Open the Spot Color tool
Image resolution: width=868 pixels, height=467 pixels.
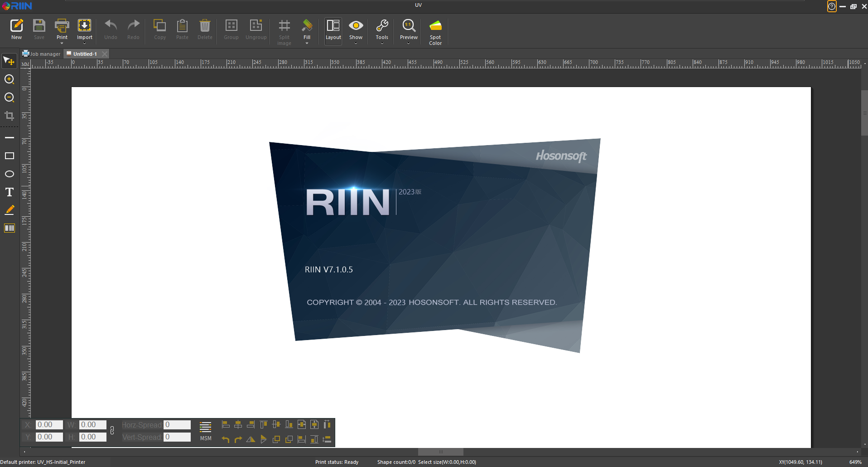point(435,32)
